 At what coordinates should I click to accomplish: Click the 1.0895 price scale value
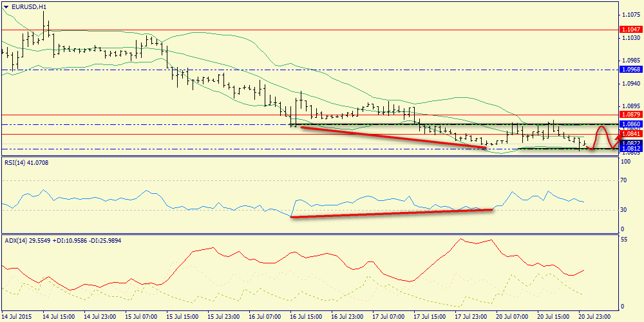click(x=630, y=107)
